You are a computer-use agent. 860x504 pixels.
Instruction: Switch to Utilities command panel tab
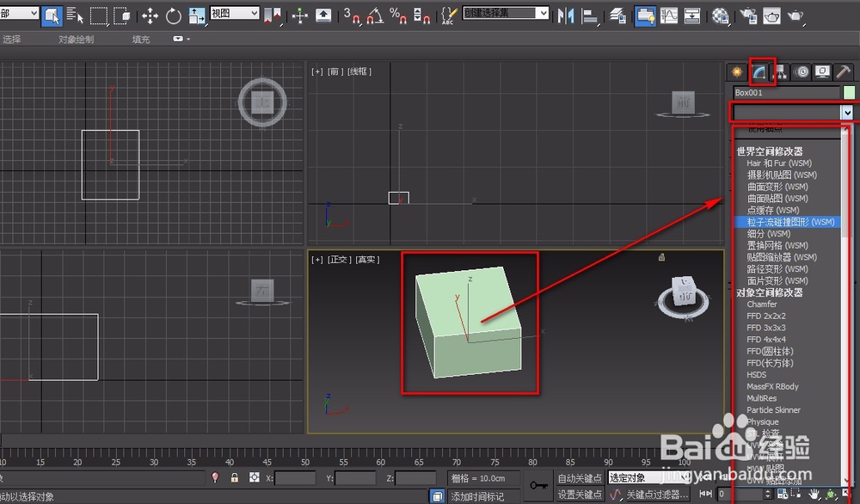point(843,72)
